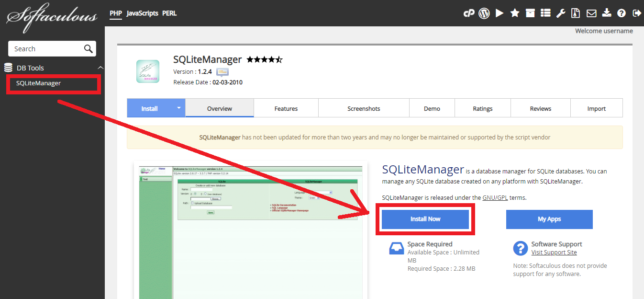Open Ratings via the star icon
Image resolution: width=644 pixels, height=299 pixels.
pos(514,13)
